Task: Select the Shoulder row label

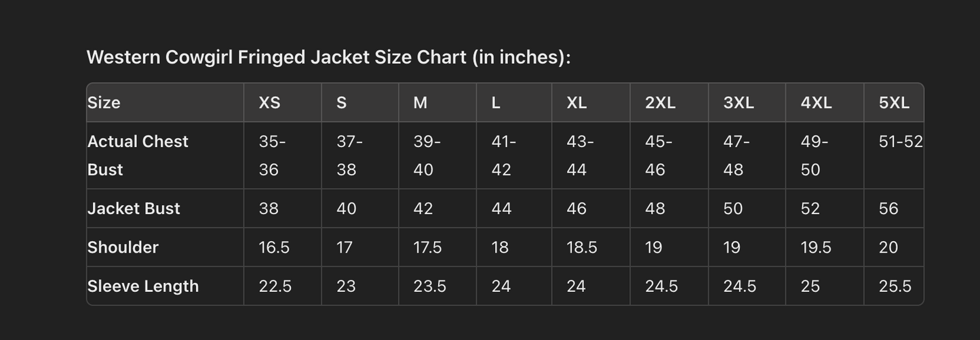Action: [x=123, y=247]
